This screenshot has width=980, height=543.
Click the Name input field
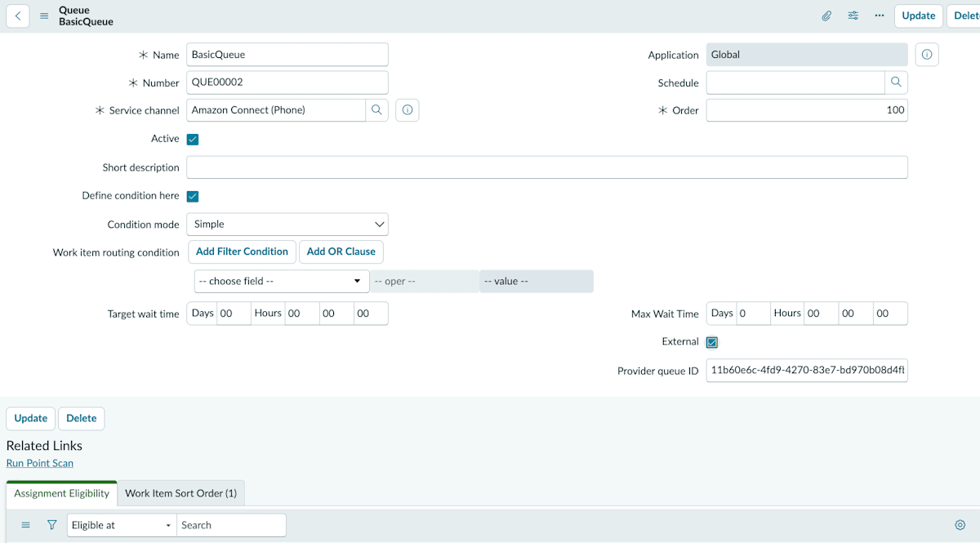[x=287, y=55]
